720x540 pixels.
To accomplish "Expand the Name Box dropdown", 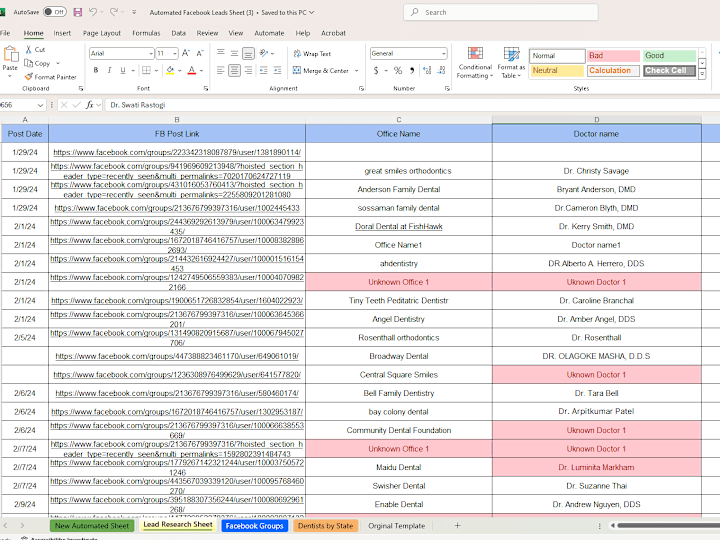I will 40,105.
